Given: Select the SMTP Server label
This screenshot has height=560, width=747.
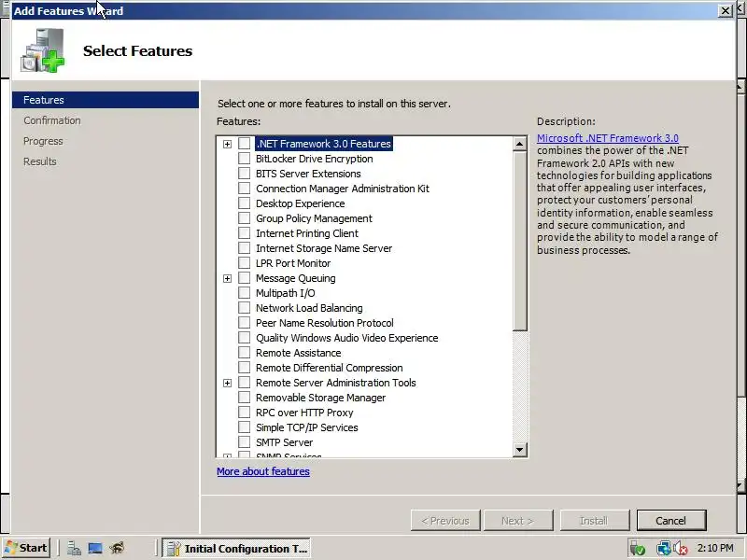Looking at the screenshot, I should (x=285, y=442).
